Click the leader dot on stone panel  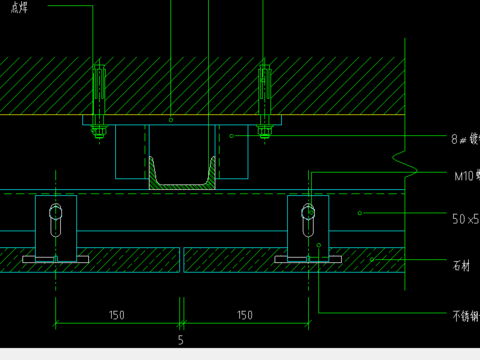[x=372, y=259]
